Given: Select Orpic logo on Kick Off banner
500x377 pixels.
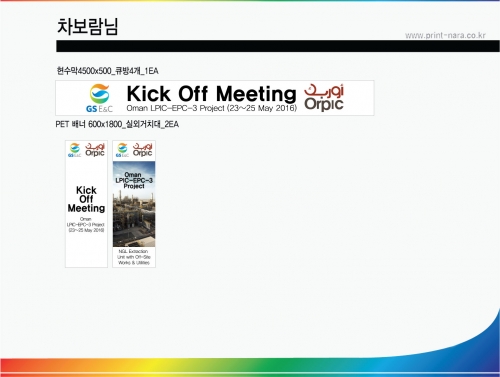Looking at the screenshot, I should click(x=95, y=150).
